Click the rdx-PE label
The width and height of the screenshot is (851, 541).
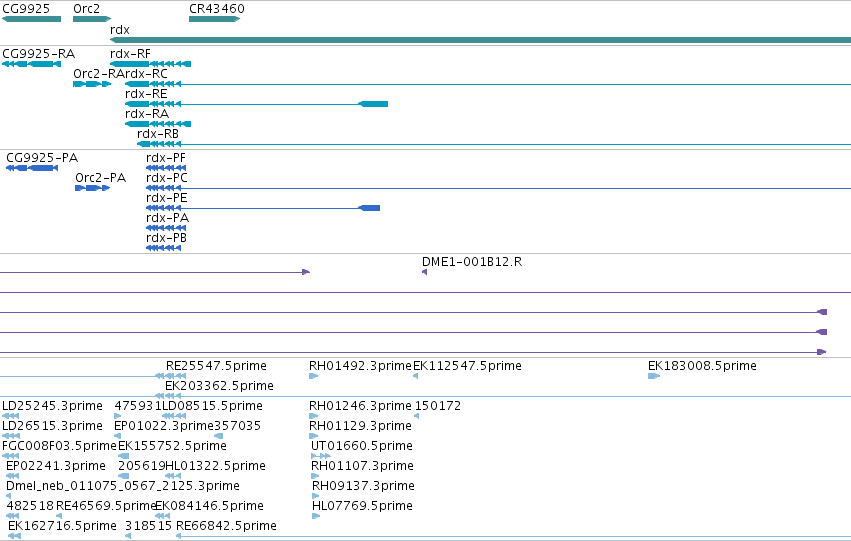pos(167,198)
